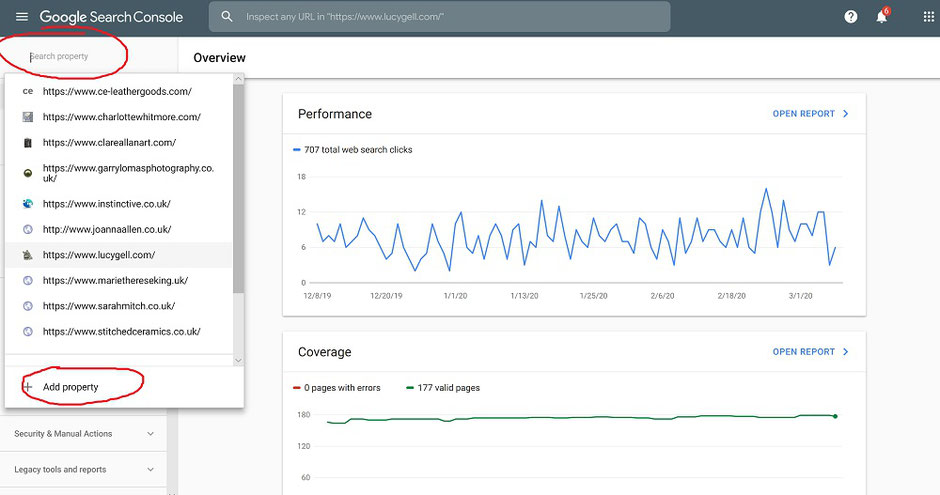Select property http://www.joannaallen.co.uk/
This screenshot has width=940, height=495.
[119, 230]
